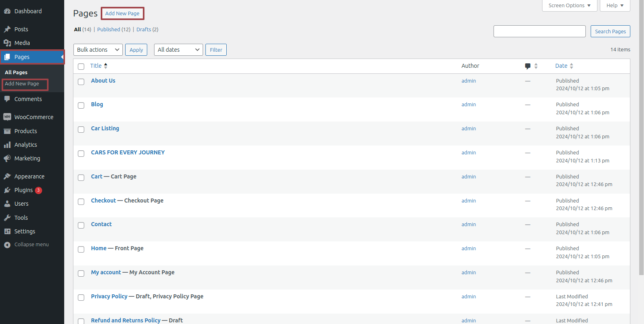The width and height of the screenshot is (644, 324).
Task: Open Posts via the pushpin icon
Action: click(7, 29)
